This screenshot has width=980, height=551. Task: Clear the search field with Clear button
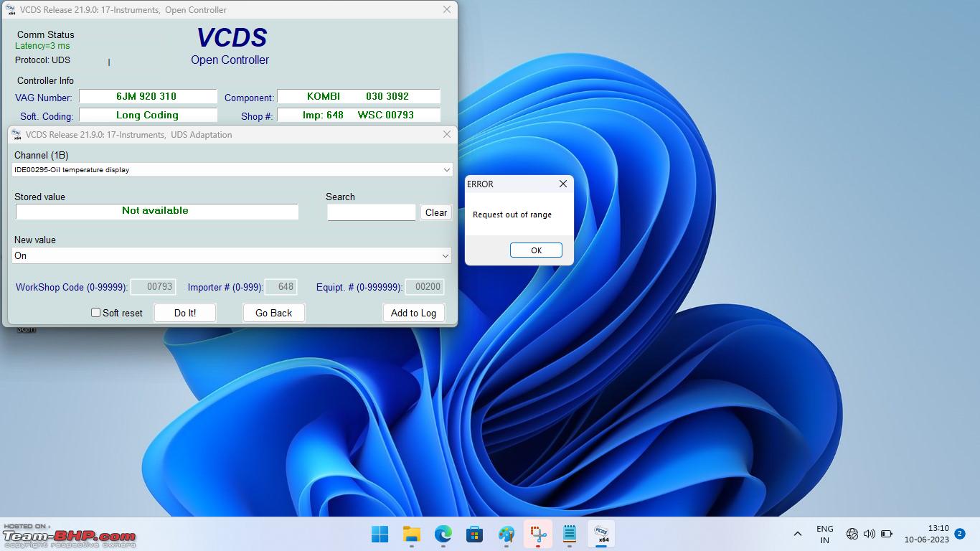(436, 212)
